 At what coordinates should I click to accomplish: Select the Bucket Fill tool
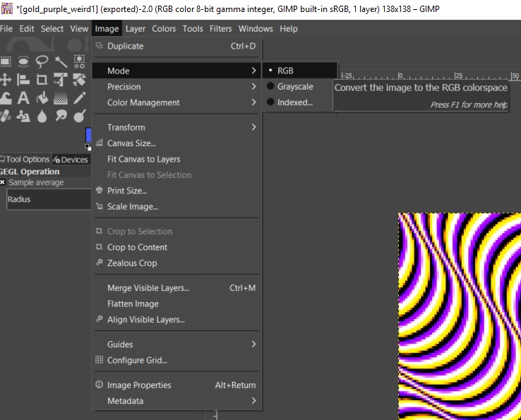(42, 98)
